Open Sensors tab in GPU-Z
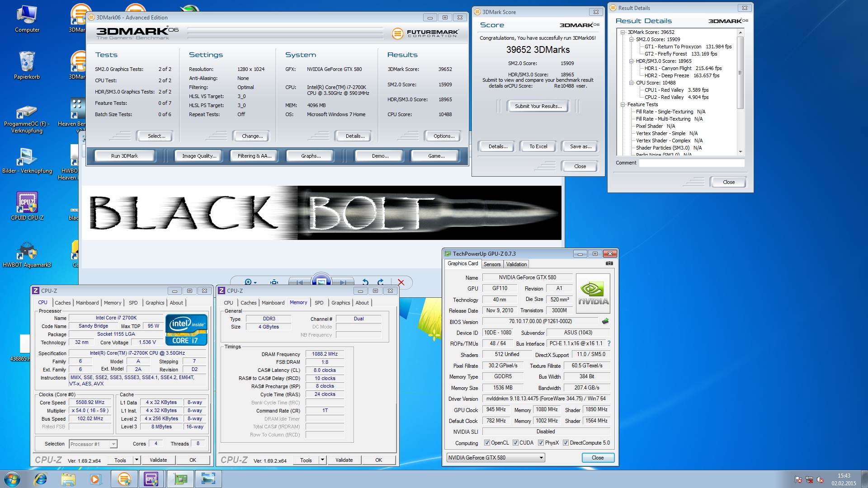The image size is (868, 488). click(492, 264)
